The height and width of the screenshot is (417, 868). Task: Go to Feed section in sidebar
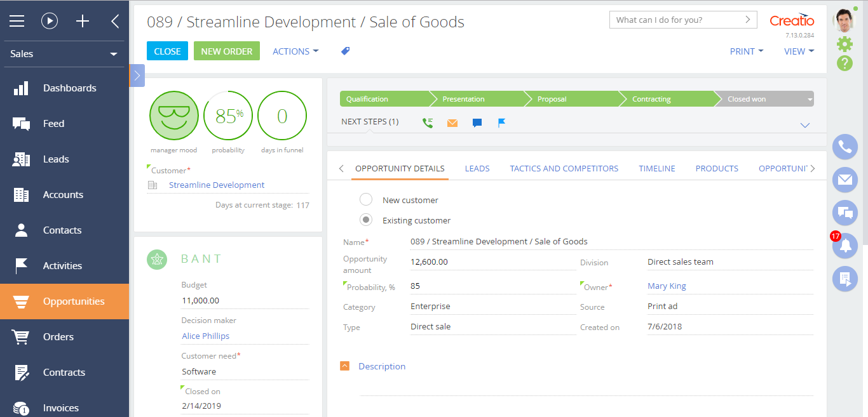coord(64,124)
